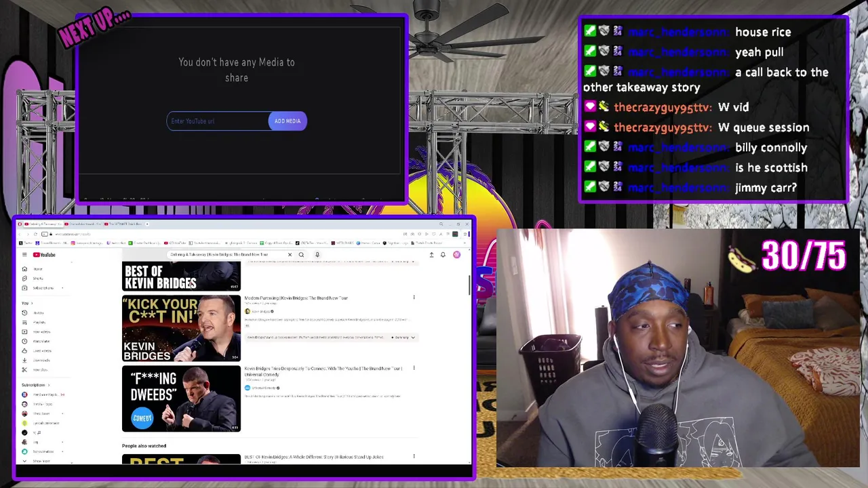868x488 pixels.
Task: Open more options for Modern Parenting video
Action: tap(414, 297)
